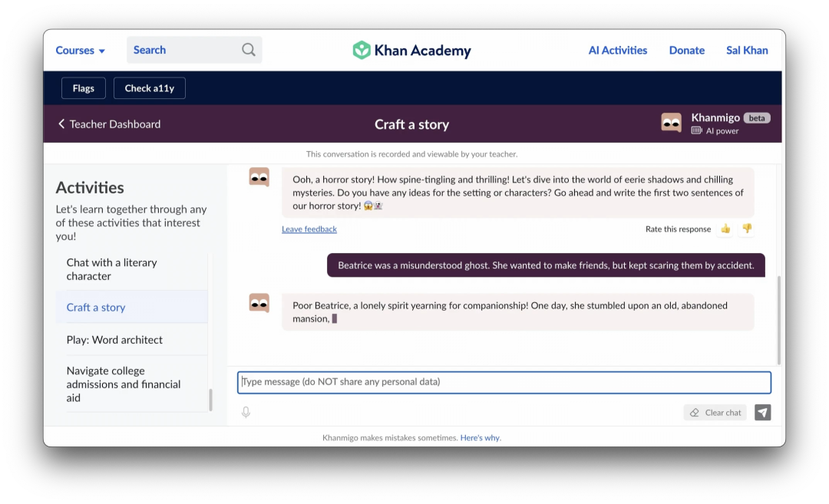Select Navigate college admissions and financial aid
829x504 pixels.
click(132, 384)
